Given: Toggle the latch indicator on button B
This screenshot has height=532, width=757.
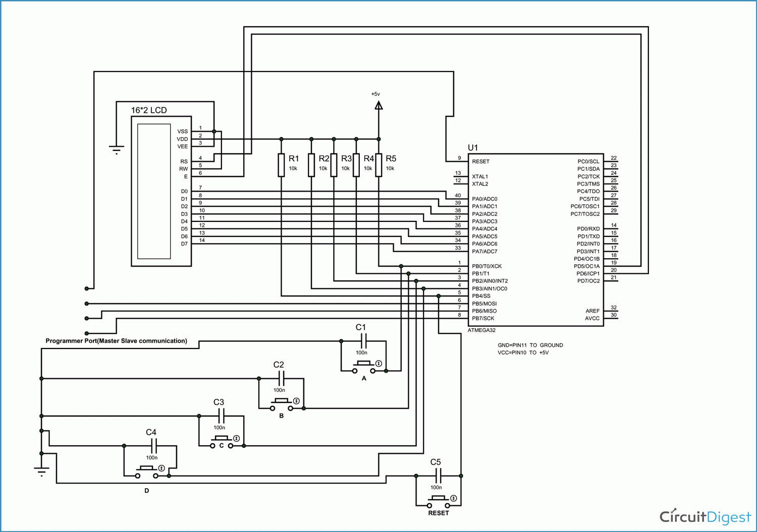Looking at the screenshot, I should pyautogui.click(x=296, y=401).
